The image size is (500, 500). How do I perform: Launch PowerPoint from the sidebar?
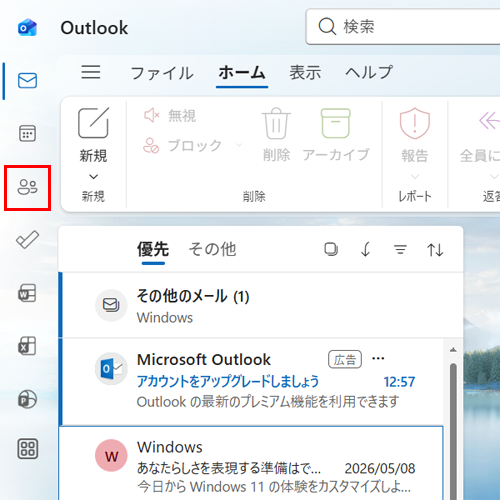[27, 399]
